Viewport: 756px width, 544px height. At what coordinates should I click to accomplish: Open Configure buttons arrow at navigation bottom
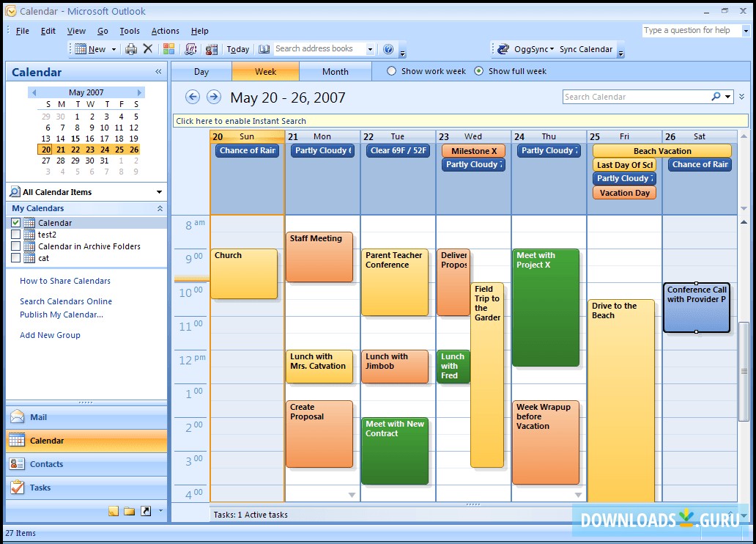[x=160, y=511]
